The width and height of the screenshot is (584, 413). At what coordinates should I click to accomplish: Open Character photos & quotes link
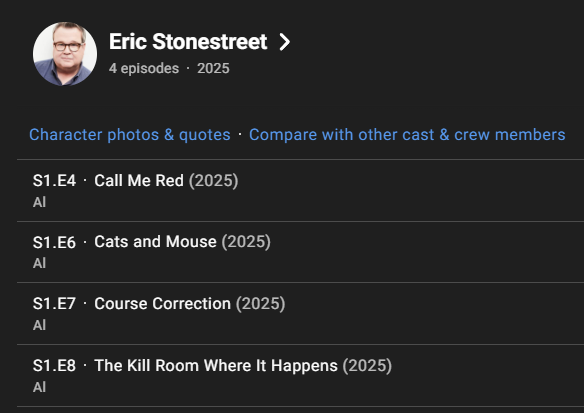(x=130, y=134)
